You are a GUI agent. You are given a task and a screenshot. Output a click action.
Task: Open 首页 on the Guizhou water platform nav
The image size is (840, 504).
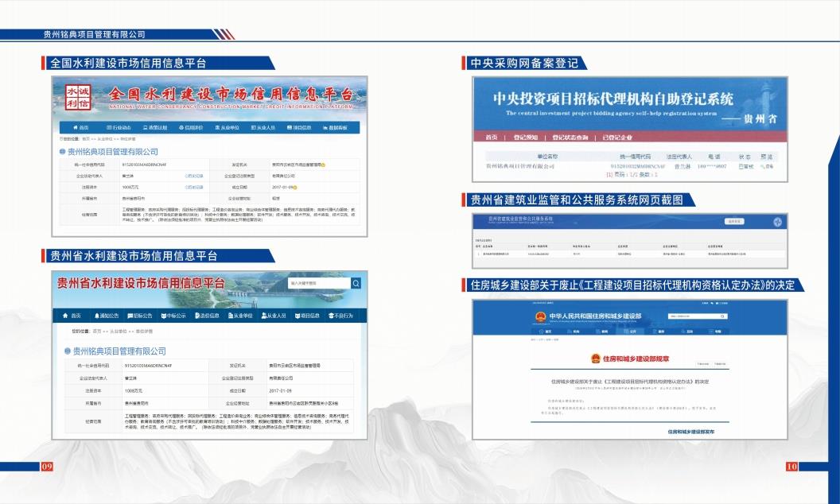tap(72, 316)
